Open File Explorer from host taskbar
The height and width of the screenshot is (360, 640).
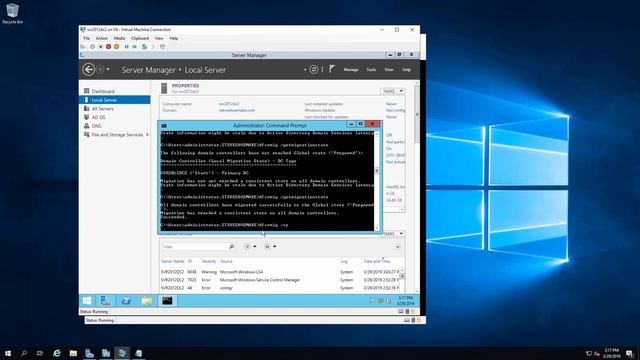click(73, 353)
